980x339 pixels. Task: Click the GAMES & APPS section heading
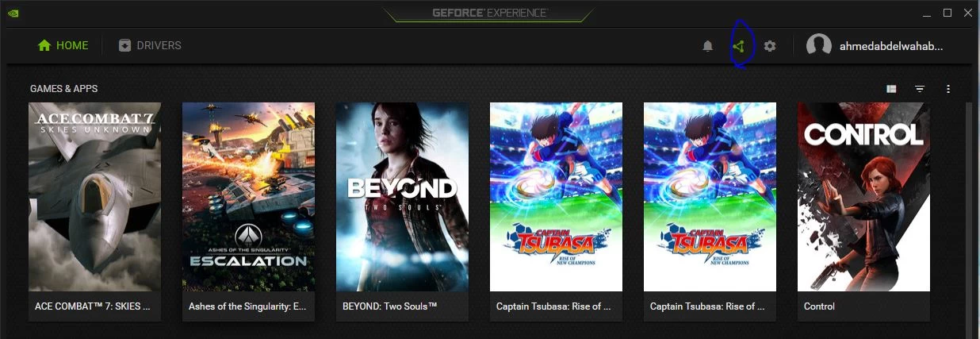(63, 89)
